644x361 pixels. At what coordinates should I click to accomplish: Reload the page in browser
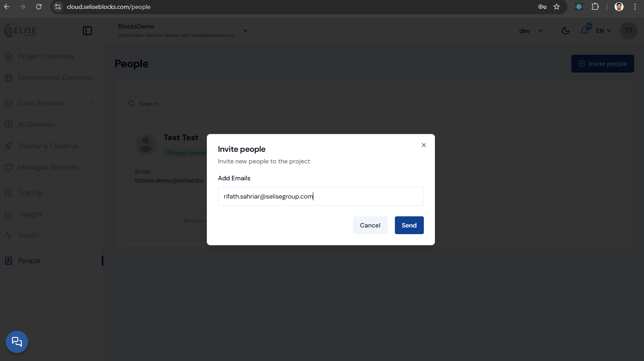coord(39,7)
